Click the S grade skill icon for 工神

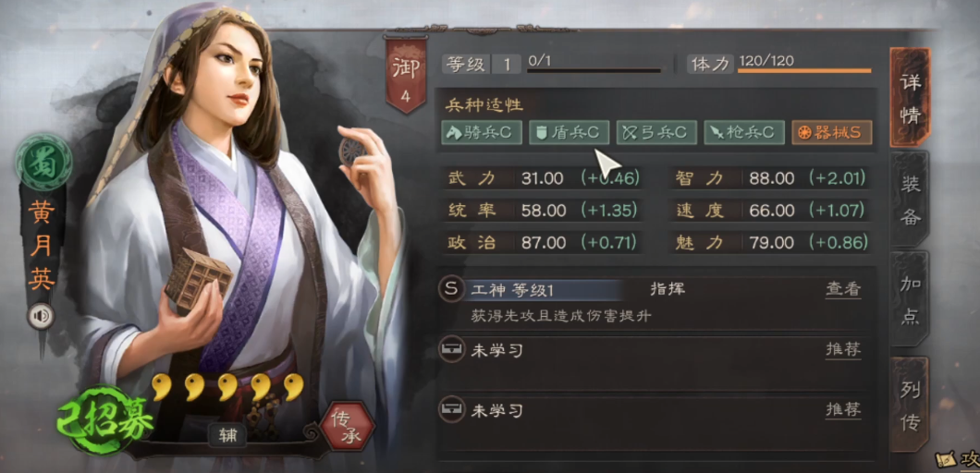[451, 290]
